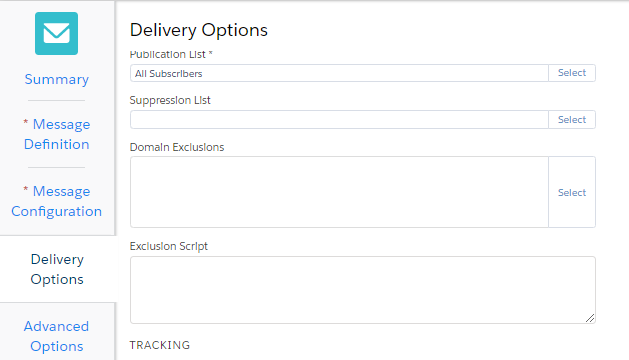Click the Publication List label
629x360 pixels.
click(171, 54)
